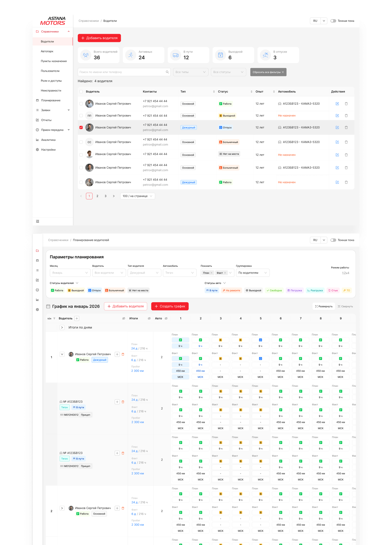The height and width of the screenshot is (545, 392).
Task: Delete the driver row with Выходной status
Action: click(346, 116)
